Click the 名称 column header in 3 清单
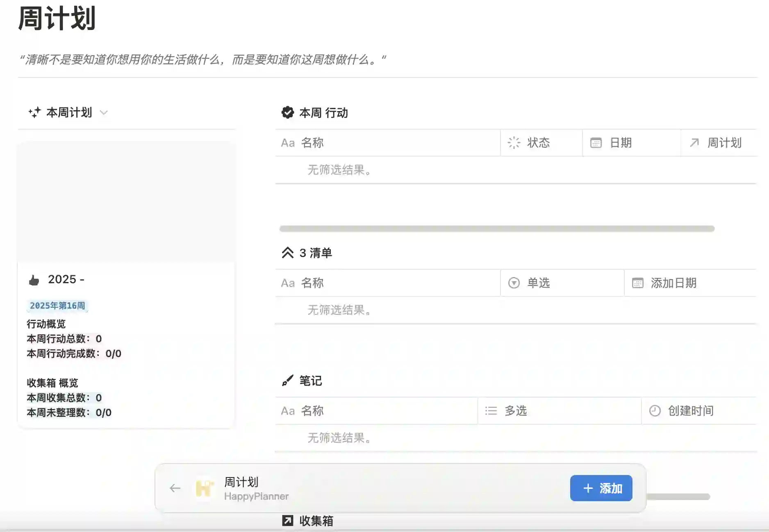This screenshot has height=532, width=769. [x=388, y=283]
